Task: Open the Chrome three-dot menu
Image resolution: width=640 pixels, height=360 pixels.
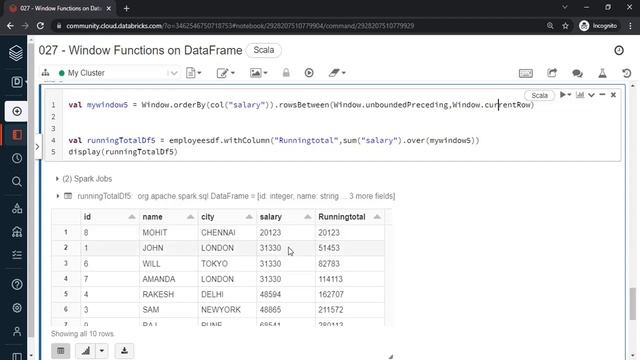Action: 630,26
